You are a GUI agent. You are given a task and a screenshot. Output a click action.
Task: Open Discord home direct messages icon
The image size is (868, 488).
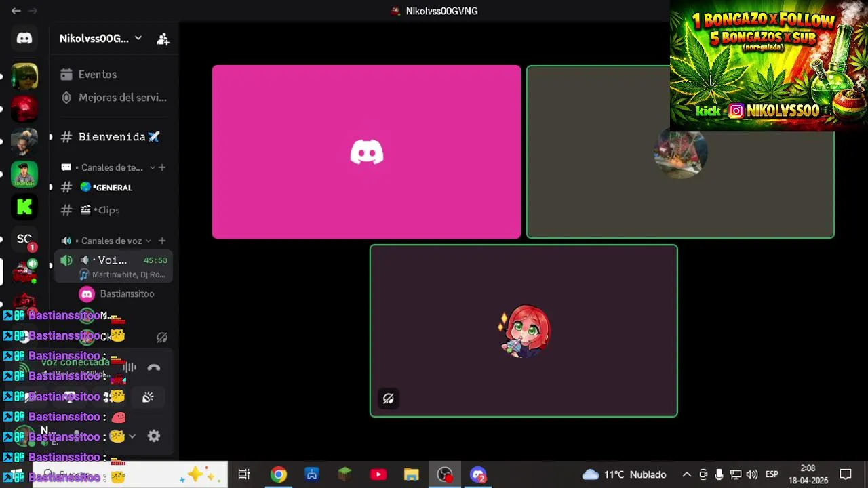(24, 39)
